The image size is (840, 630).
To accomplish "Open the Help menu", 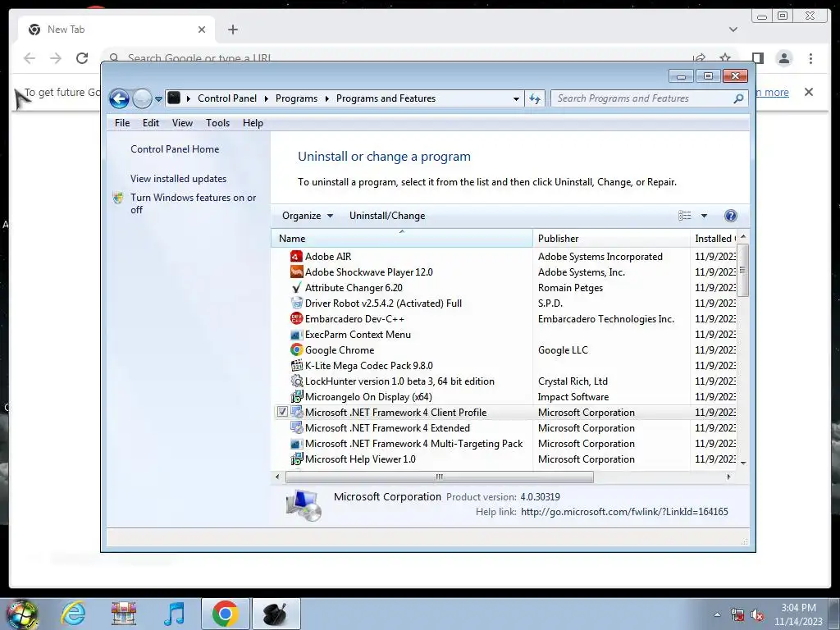I will 253,123.
